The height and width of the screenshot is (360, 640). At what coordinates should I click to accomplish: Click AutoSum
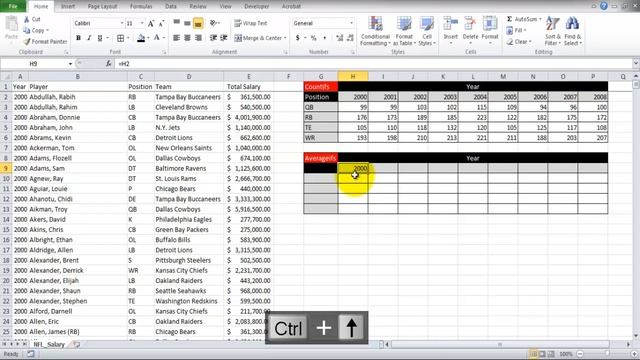click(522, 19)
